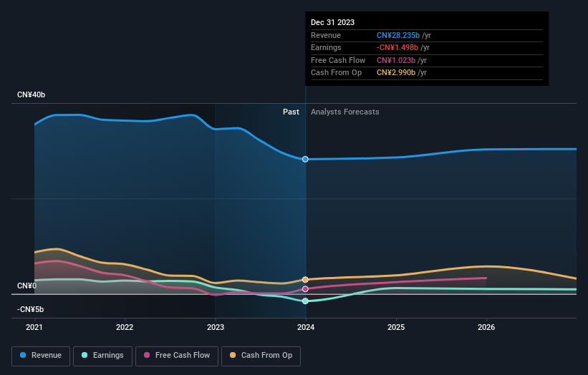Click the CN¥0 y-axis label
This screenshot has width=588, height=375.
(27, 286)
